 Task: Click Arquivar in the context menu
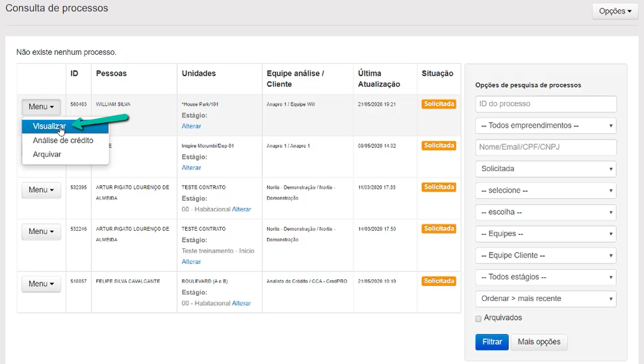pyautogui.click(x=47, y=155)
